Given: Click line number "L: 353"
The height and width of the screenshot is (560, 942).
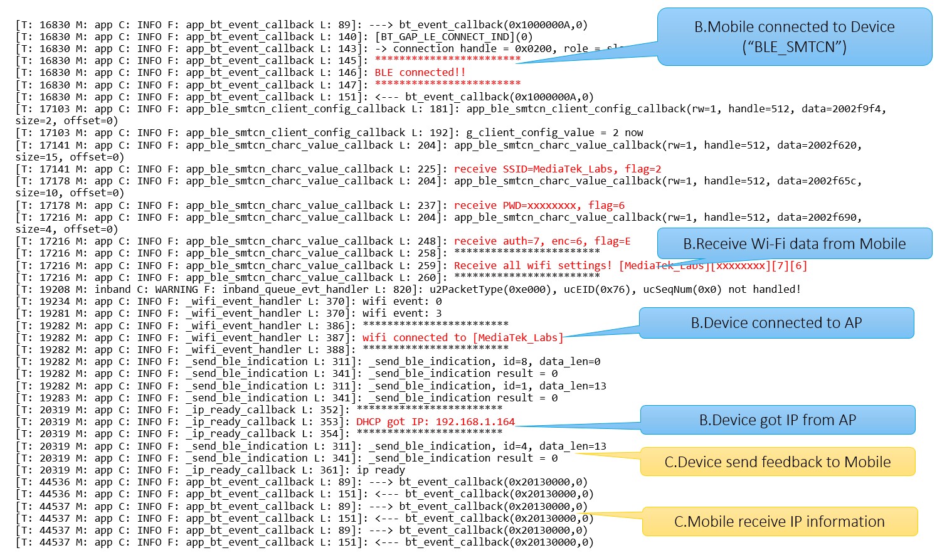Looking at the screenshot, I should 322,422.
